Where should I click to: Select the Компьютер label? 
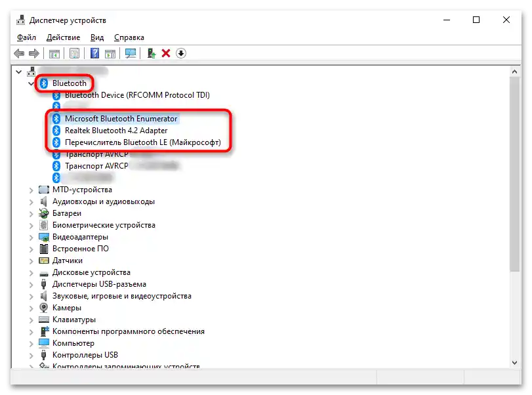point(73,343)
